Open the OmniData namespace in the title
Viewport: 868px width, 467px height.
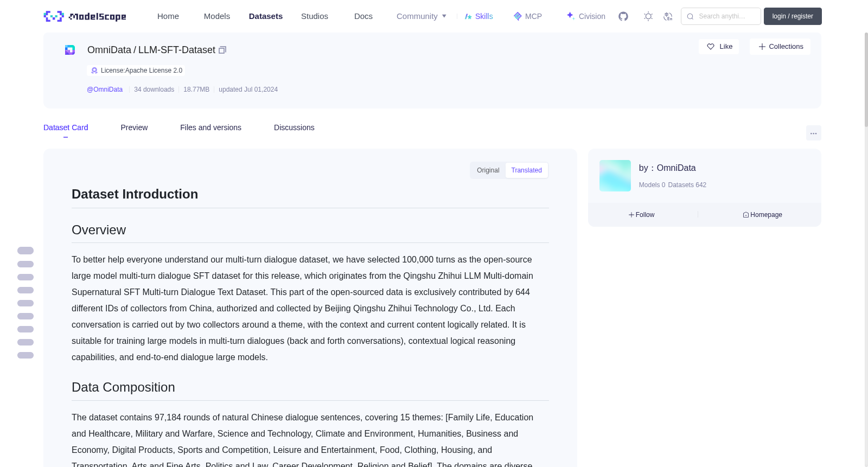[109, 50]
